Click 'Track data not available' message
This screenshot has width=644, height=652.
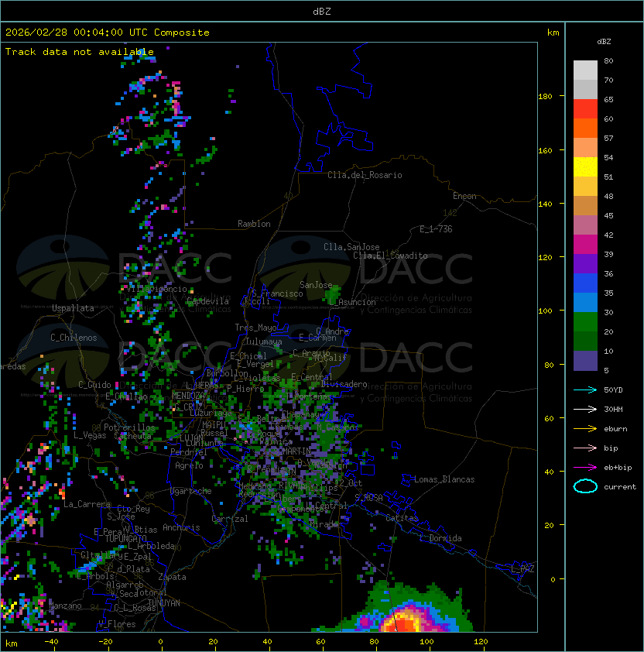80,52
